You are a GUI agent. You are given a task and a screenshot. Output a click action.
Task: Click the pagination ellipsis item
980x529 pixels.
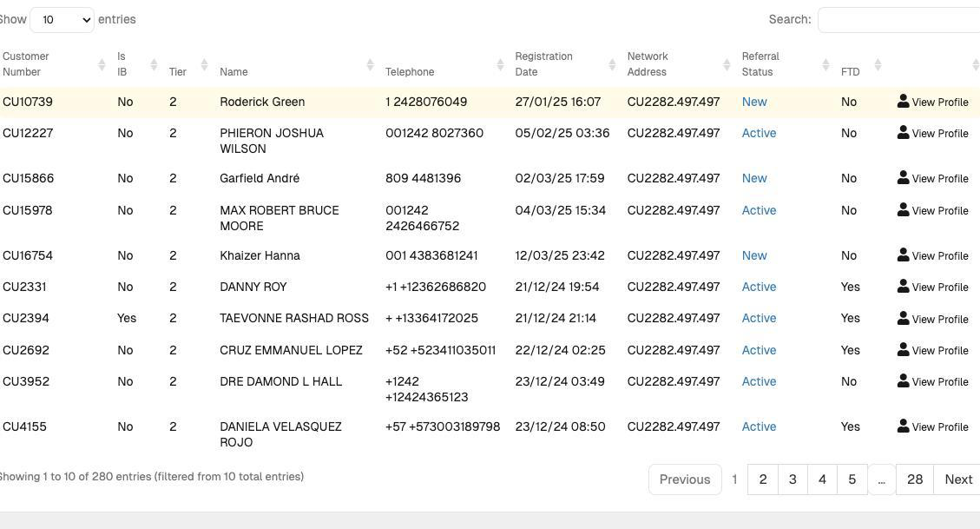(881, 479)
